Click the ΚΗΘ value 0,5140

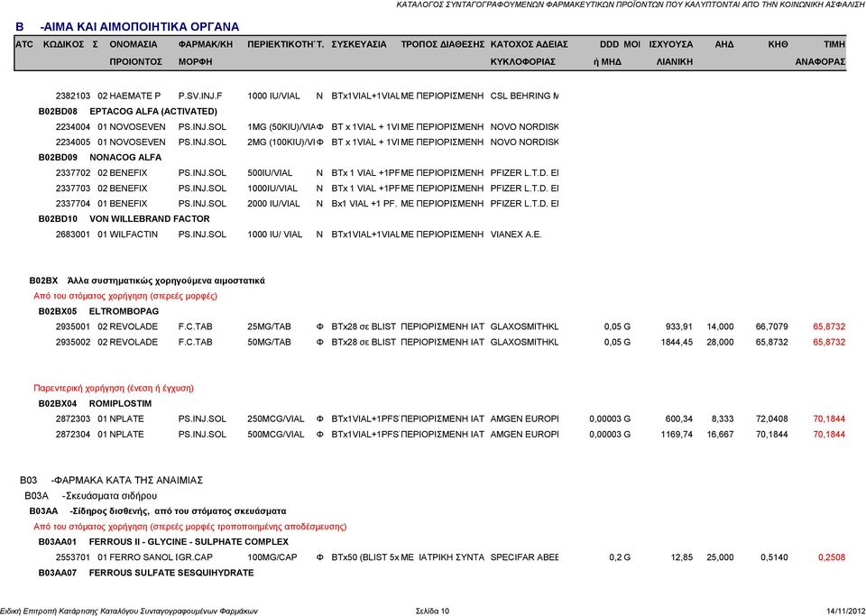pos(774,557)
